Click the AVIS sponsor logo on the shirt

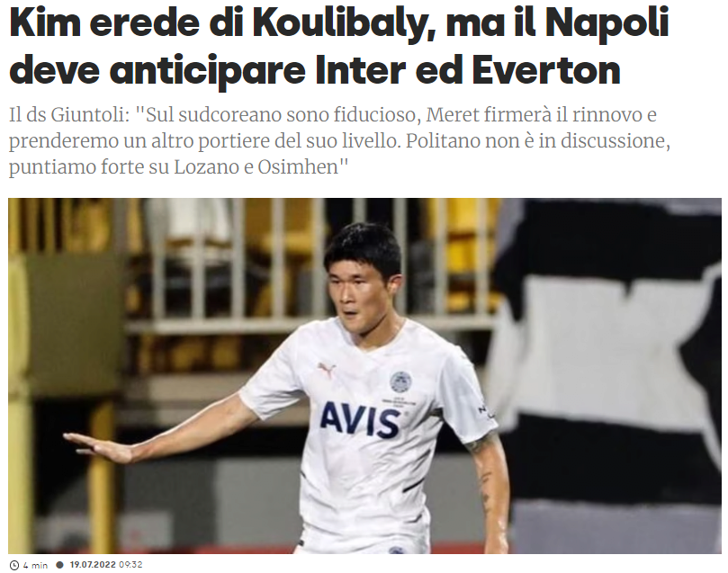[359, 419]
